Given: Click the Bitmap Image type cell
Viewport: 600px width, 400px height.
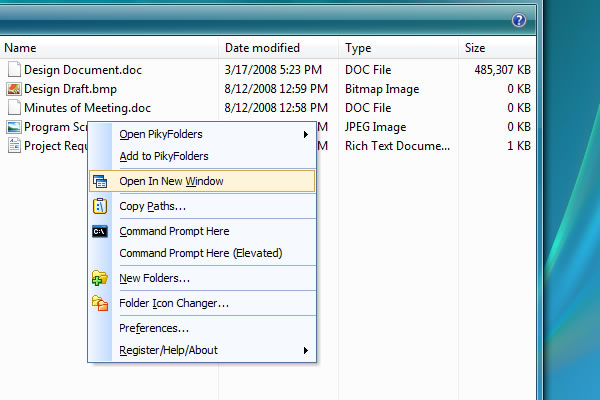Looking at the screenshot, I should tap(382, 89).
